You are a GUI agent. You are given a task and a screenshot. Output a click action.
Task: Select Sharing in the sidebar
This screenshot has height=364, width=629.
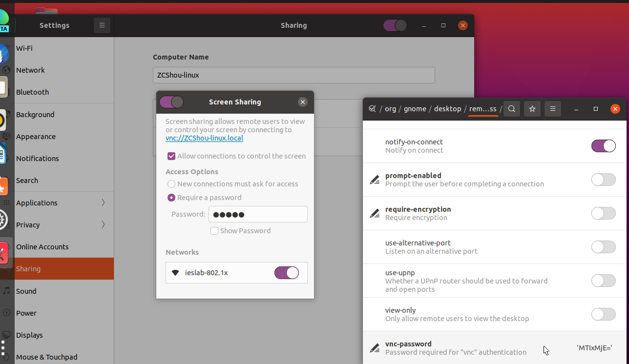57,269
